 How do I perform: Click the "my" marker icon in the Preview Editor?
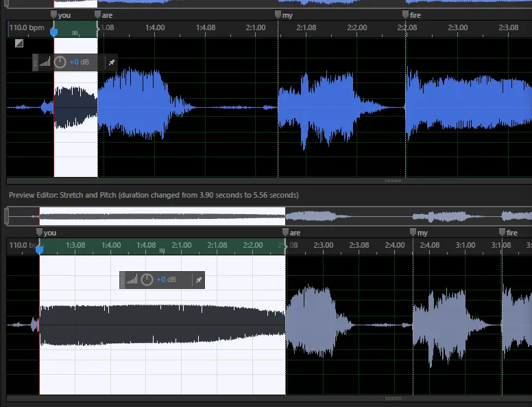[x=413, y=233]
